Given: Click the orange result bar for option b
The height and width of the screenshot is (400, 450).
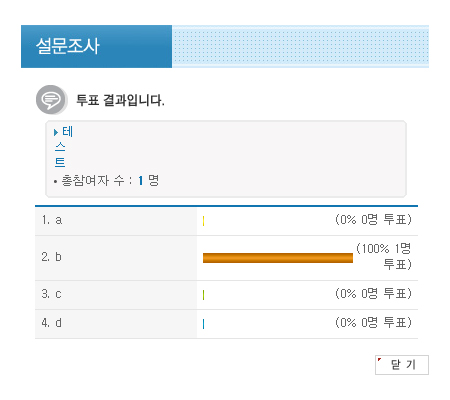Looking at the screenshot, I should [x=278, y=258].
